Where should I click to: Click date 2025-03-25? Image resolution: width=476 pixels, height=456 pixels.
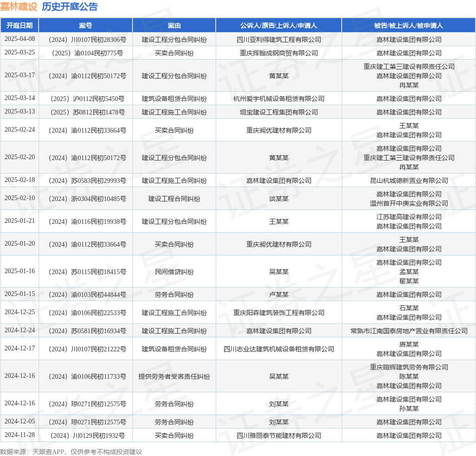click(x=20, y=52)
